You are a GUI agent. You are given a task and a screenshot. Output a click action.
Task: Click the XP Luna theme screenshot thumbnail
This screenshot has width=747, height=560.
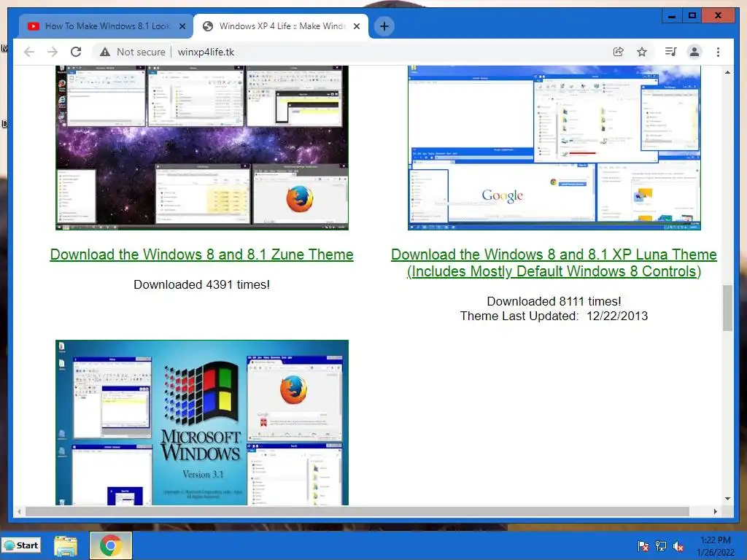pyautogui.click(x=554, y=147)
